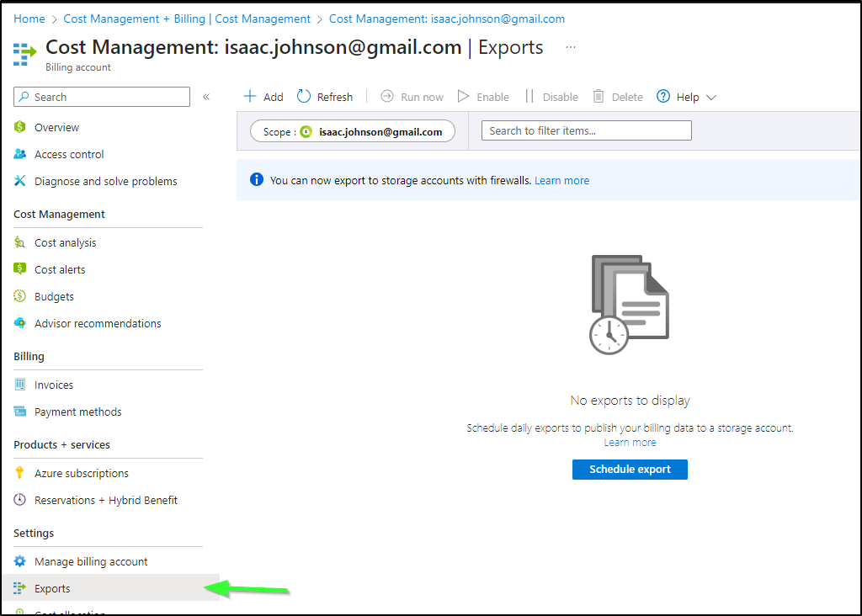Click the sidebar Search field
The image size is (862, 616).
click(102, 97)
